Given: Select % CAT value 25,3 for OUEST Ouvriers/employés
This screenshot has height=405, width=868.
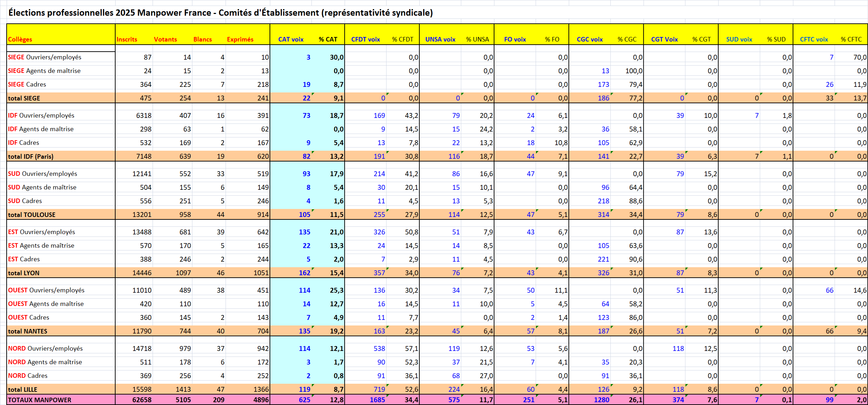Looking at the screenshot, I should (337, 290).
